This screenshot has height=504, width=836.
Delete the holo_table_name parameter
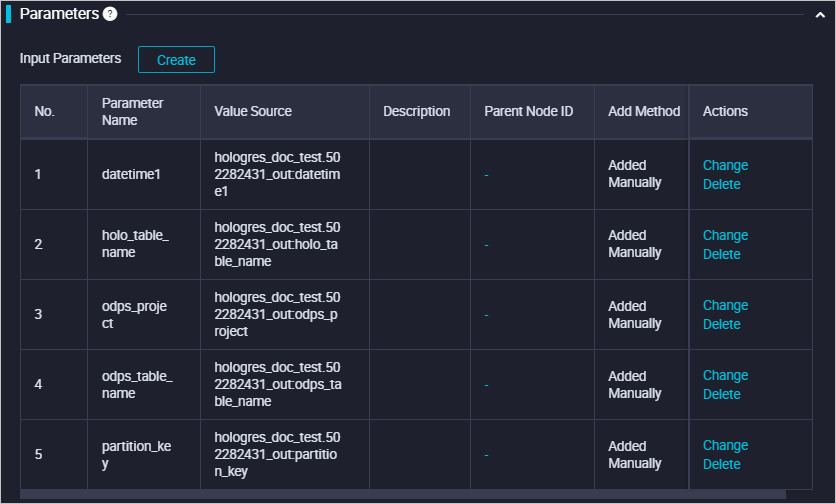point(721,254)
